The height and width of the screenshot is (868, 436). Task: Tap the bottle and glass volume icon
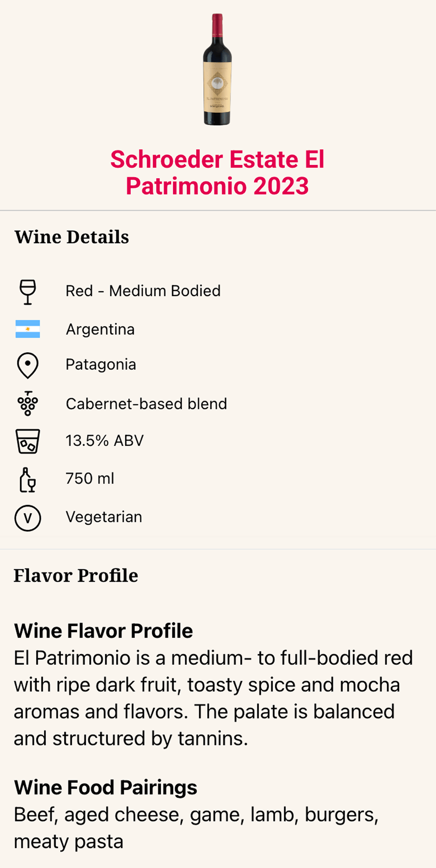click(28, 480)
